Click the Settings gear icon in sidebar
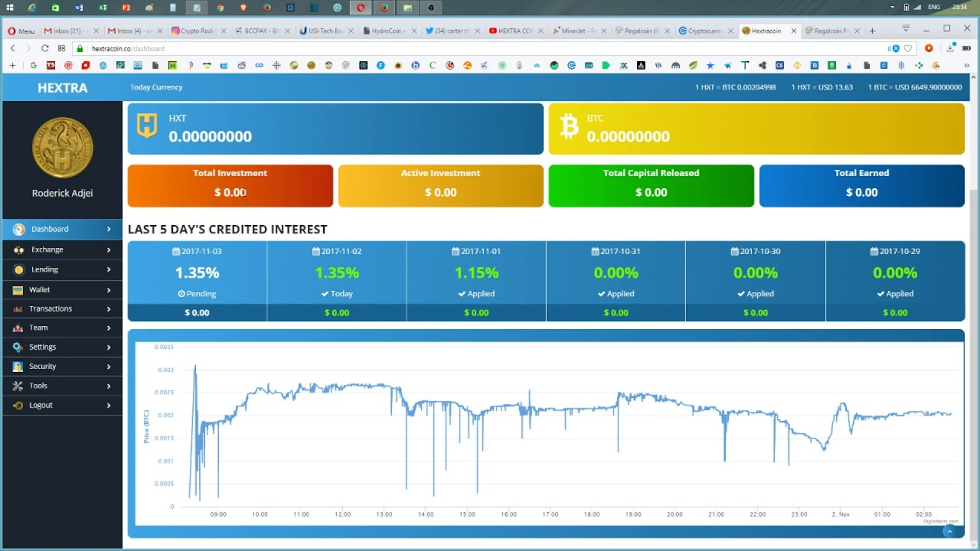This screenshot has height=551, width=980. [18, 347]
